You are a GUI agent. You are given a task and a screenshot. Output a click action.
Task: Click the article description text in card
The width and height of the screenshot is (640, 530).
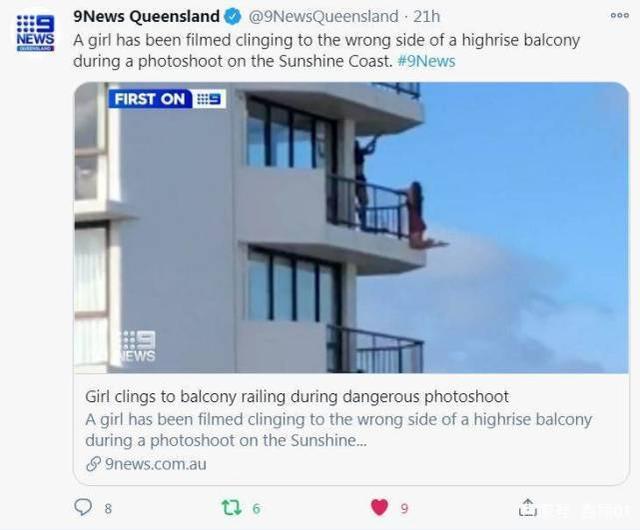pos(338,430)
